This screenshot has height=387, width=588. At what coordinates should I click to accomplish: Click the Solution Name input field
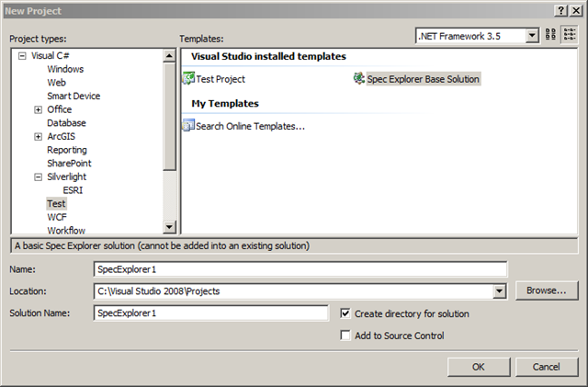click(211, 313)
